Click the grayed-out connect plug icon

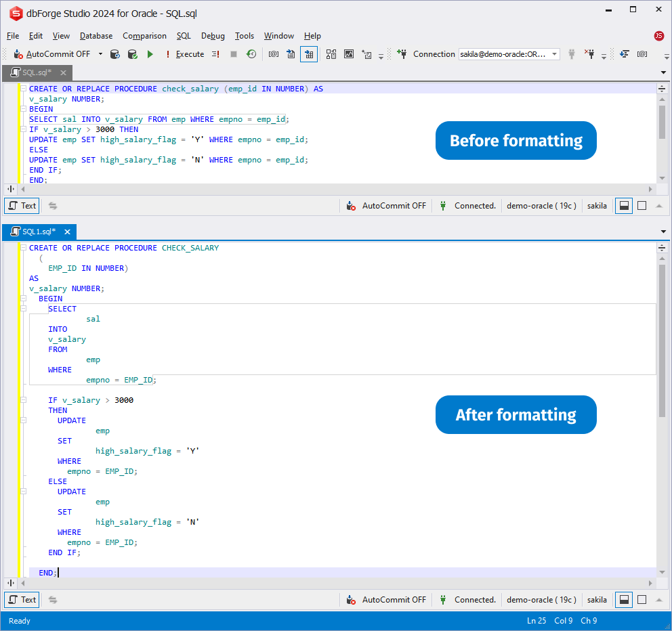571,54
